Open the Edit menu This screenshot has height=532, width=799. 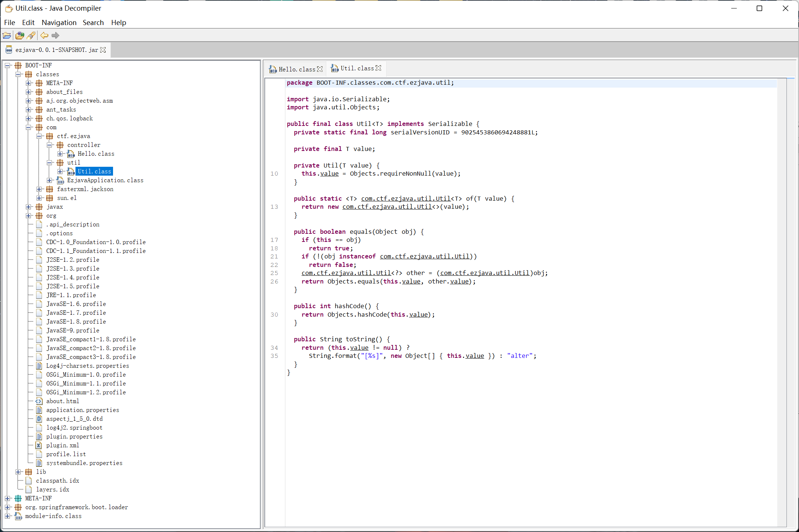coord(28,22)
